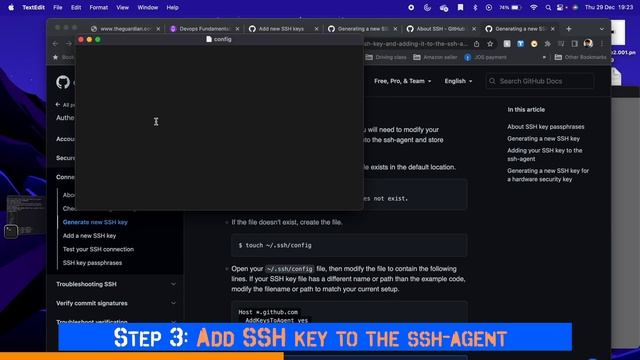
Task: Click the share page icon in address bar
Action: (x=476, y=44)
